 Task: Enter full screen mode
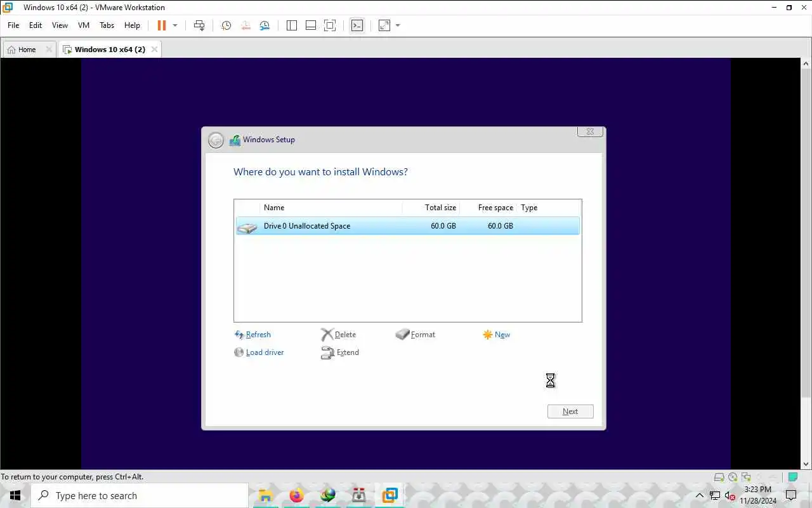330,25
